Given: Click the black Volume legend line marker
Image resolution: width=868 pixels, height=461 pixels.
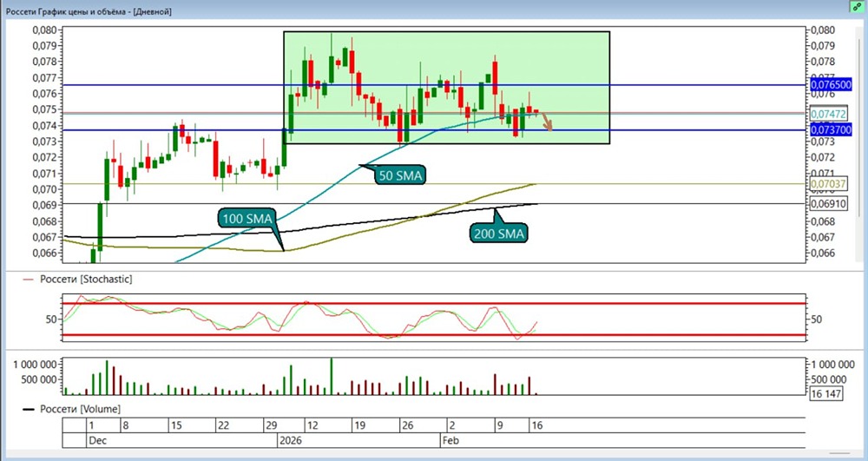Looking at the screenshot, I should tap(29, 410).
